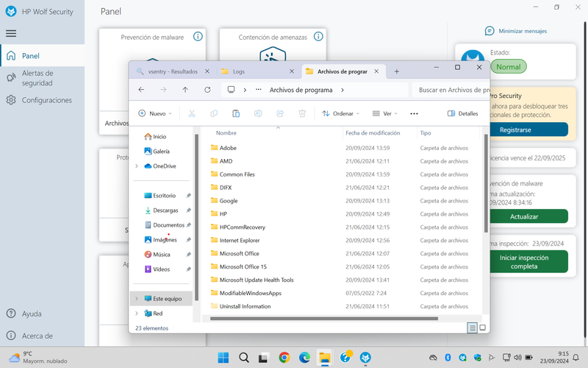588x368 pixels.
Task: Open the more options ellipsis in the toolbar
Action: tap(414, 113)
